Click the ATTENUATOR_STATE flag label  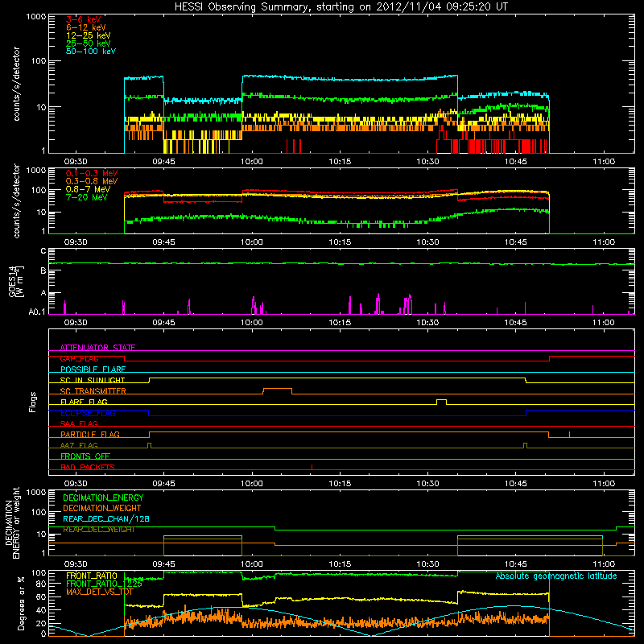[x=97, y=348]
